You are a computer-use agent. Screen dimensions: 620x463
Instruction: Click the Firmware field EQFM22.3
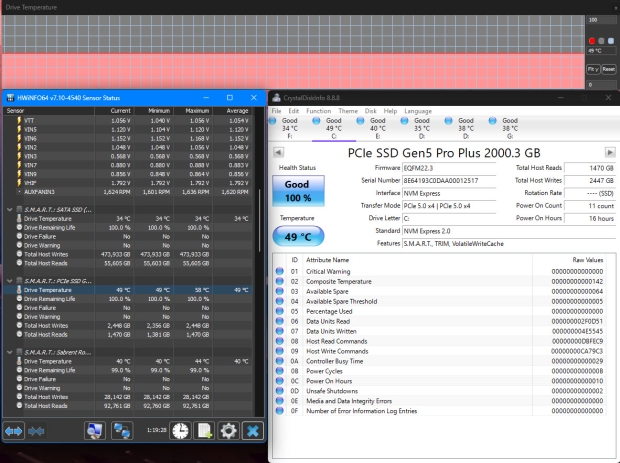(x=449, y=168)
